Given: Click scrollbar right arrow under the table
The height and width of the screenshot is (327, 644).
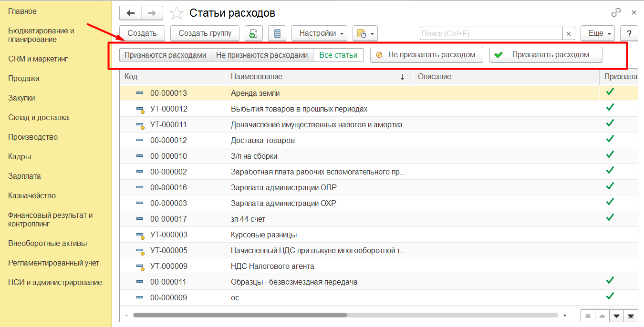Looking at the screenshot, I should [x=565, y=315].
